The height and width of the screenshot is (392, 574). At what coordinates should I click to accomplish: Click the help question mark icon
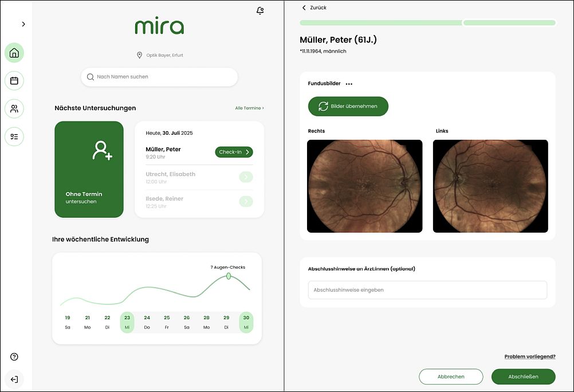click(x=14, y=357)
